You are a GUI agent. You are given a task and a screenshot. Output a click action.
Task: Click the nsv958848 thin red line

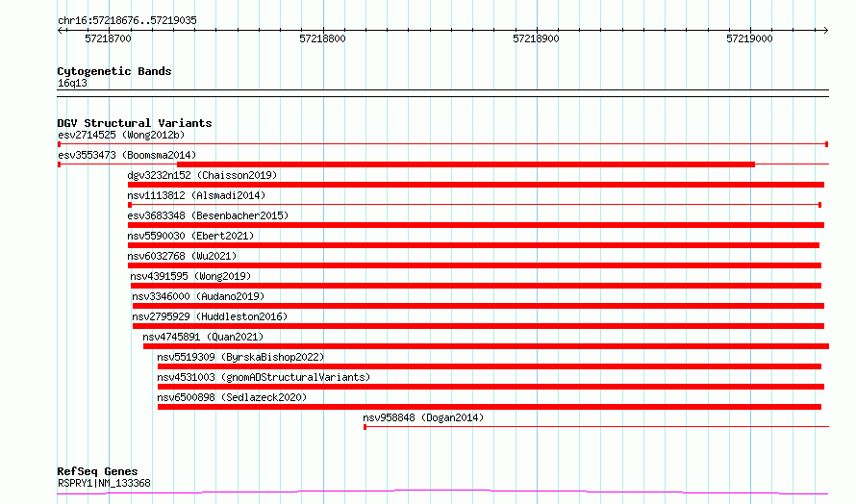[x=596, y=427]
